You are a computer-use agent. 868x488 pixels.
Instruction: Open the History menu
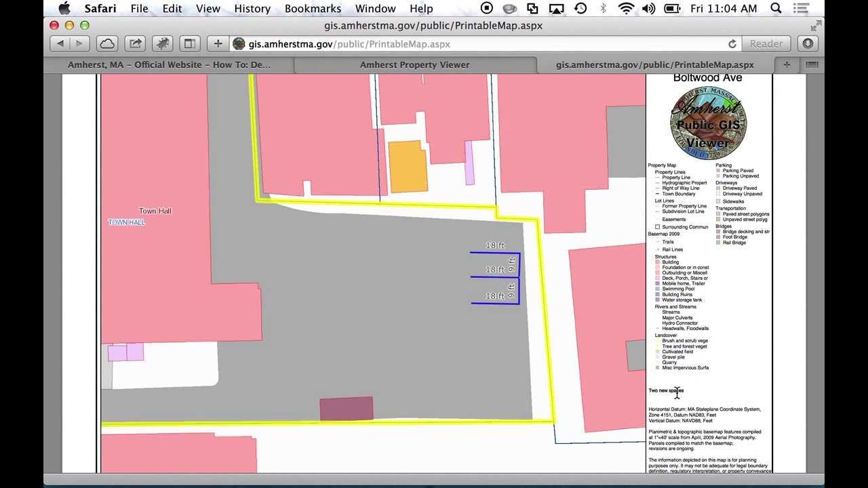pos(252,8)
